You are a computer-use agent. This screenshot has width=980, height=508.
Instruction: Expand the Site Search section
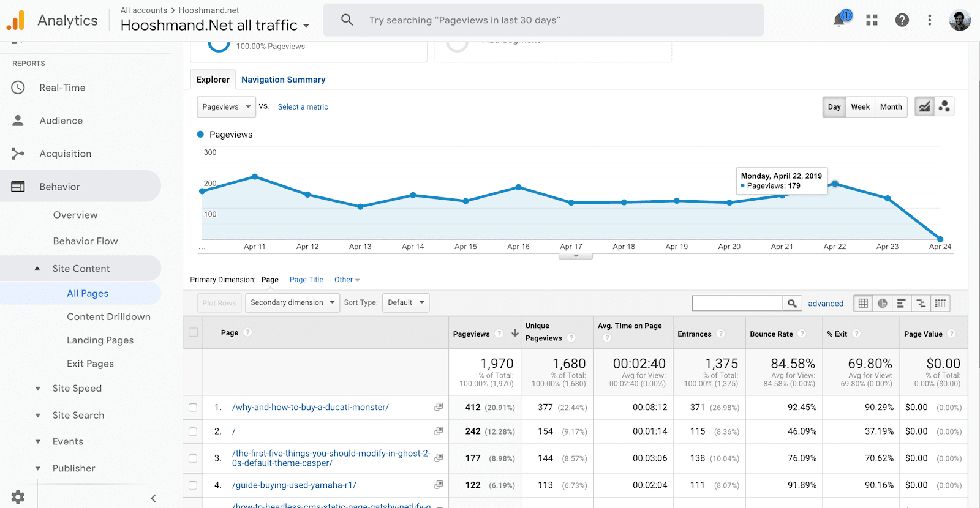(37, 415)
